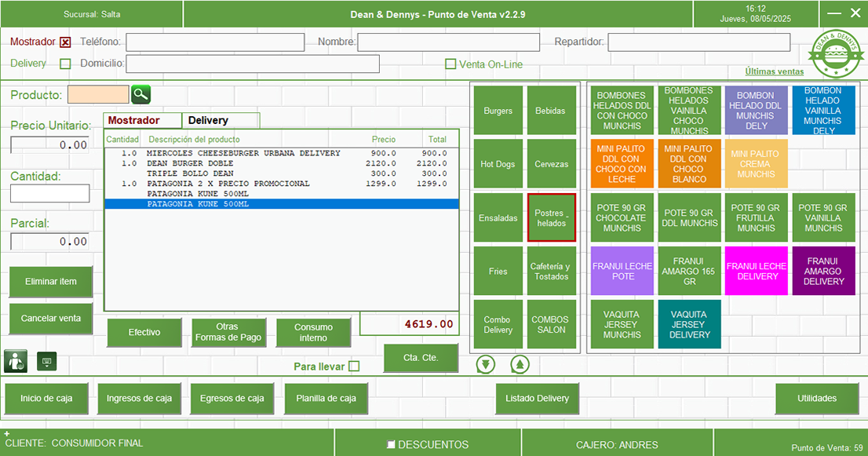Check the Venta On-Line box
This screenshot has width=868, height=456.
(450, 64)
